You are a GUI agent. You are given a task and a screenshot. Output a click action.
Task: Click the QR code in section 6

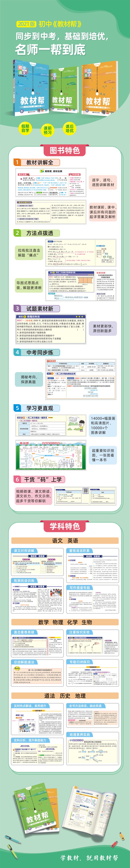[85, 491]
